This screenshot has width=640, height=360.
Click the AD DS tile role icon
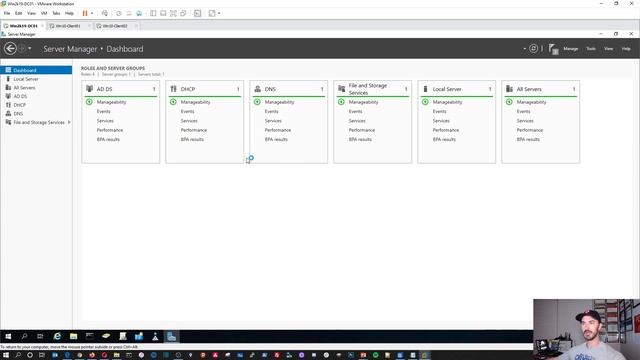pyautogui.click(x=89, y=89)
